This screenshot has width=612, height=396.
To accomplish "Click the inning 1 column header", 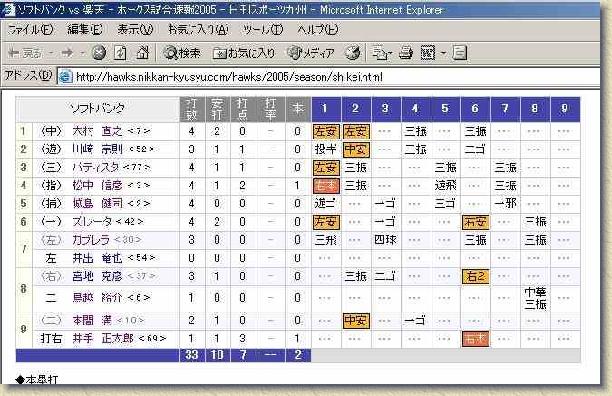I will [x=326, y=109].
